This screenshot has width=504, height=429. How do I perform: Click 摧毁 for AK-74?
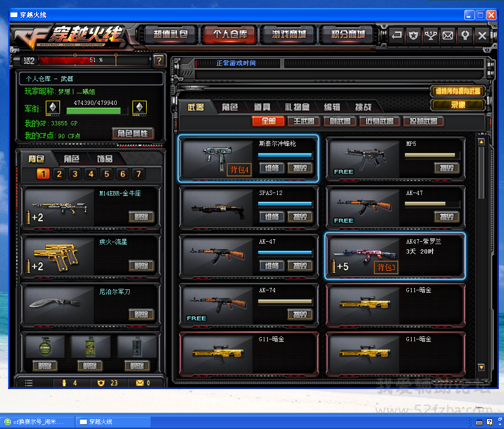coord(300,315)
